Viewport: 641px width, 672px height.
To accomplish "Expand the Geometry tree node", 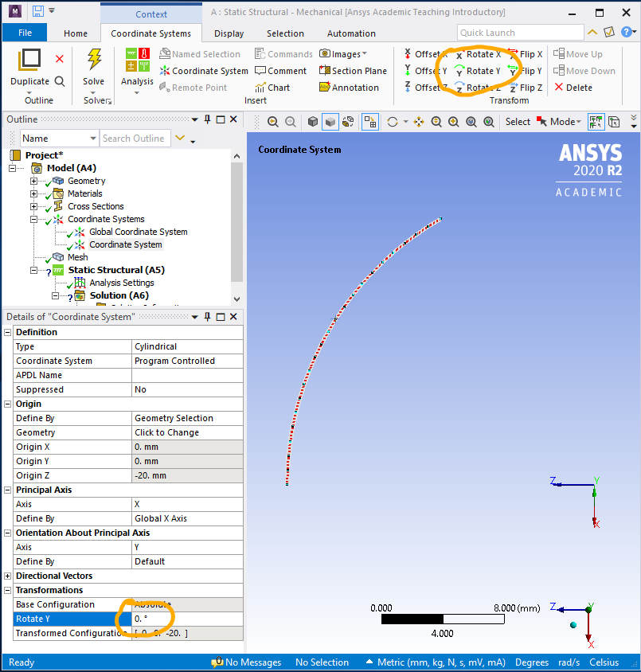I will (33, 182).
